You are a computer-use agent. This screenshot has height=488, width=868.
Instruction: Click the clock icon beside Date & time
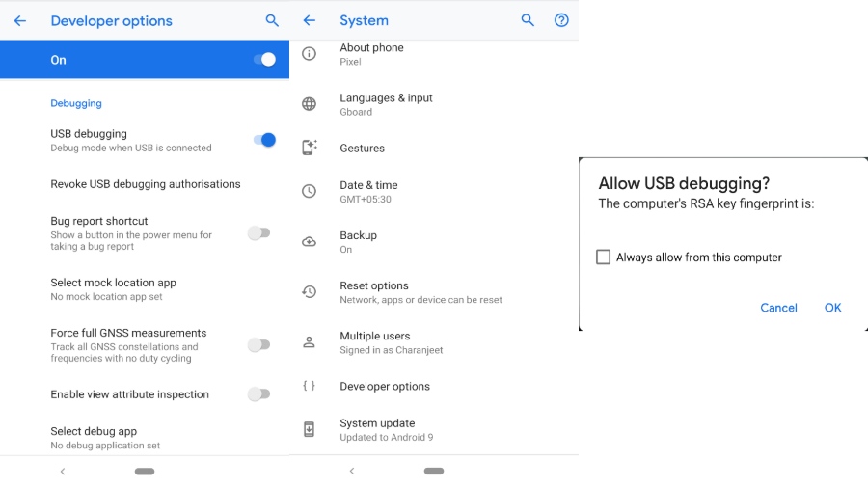[309, 191]
